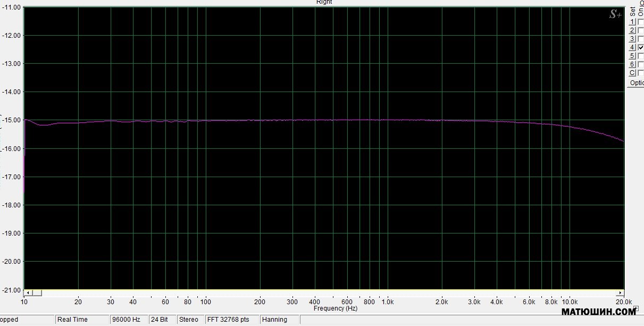Click overlay Set button 6
The height and width of the screenshot is (326, 644).
[632, 64]
